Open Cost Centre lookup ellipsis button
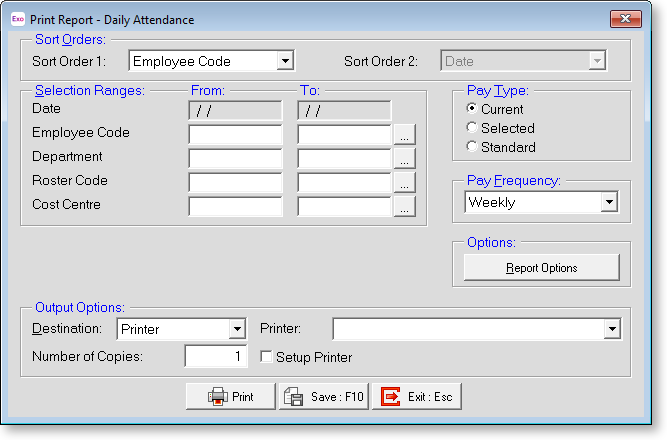This screenshot has width=667, height=440. [x=404, y=207]
